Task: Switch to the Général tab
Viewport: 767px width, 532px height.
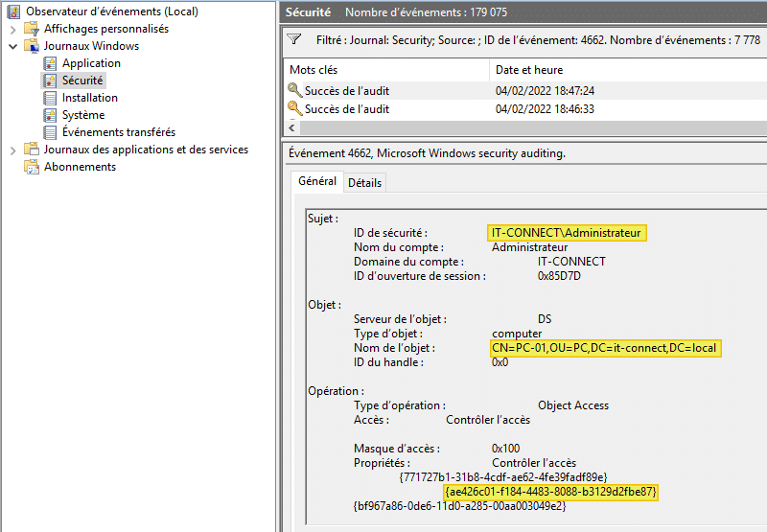Action: pyautogui.click(x=317, y=181)
